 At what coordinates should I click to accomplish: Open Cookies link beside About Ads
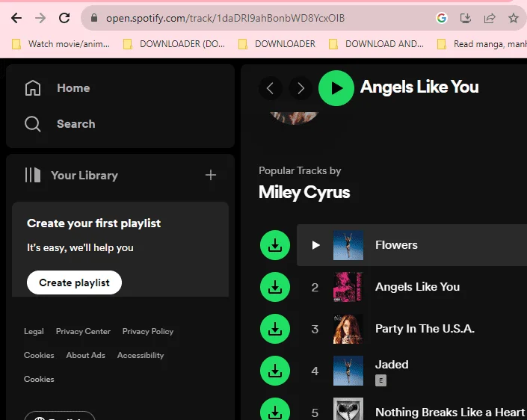click(39, 355)
